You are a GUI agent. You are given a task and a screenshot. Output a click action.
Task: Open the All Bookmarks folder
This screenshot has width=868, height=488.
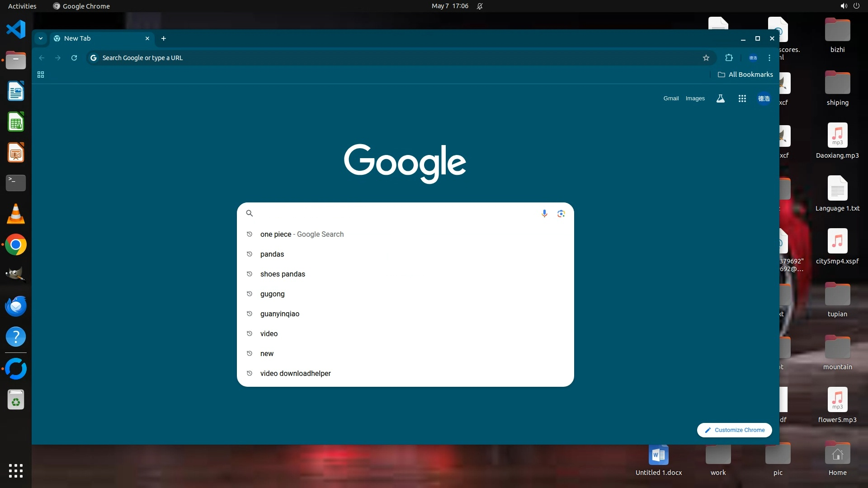[745, 75]
